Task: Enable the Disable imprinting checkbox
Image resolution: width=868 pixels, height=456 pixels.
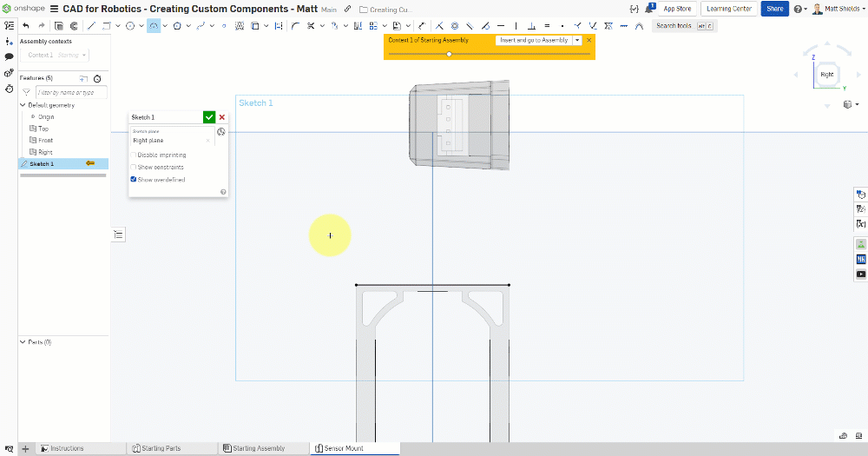Action: point(133,155)
